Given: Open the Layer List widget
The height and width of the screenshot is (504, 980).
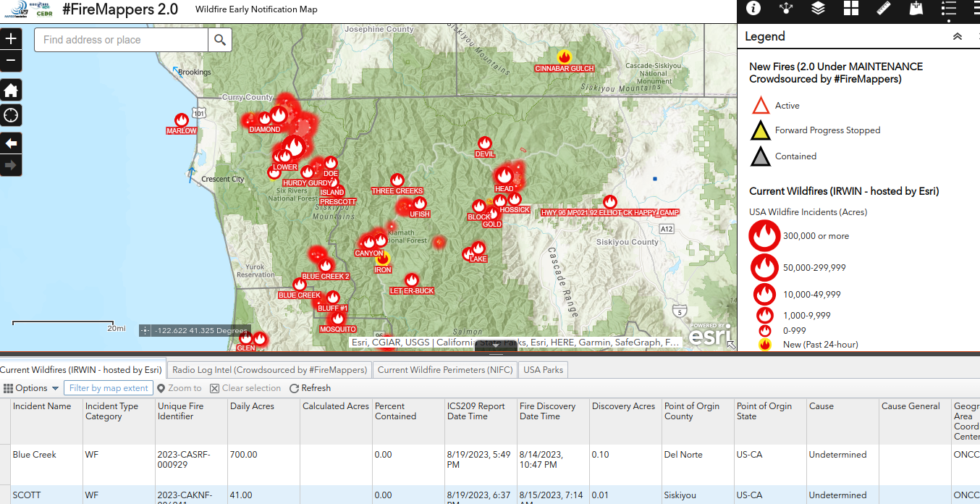Looking at the screenshot, I should (x=819, y=9).
